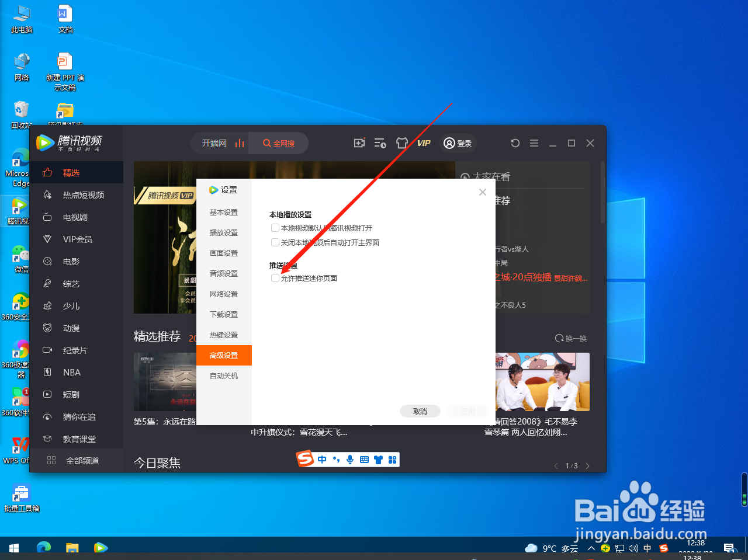Open 网络 desktop icon
Screen dimensions: 748x560
22,67
